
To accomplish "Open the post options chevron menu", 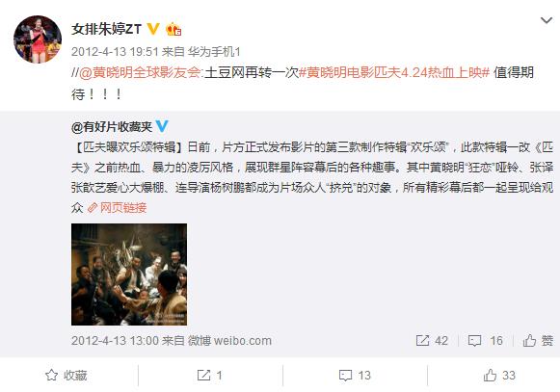I will [x=547, y=20].
